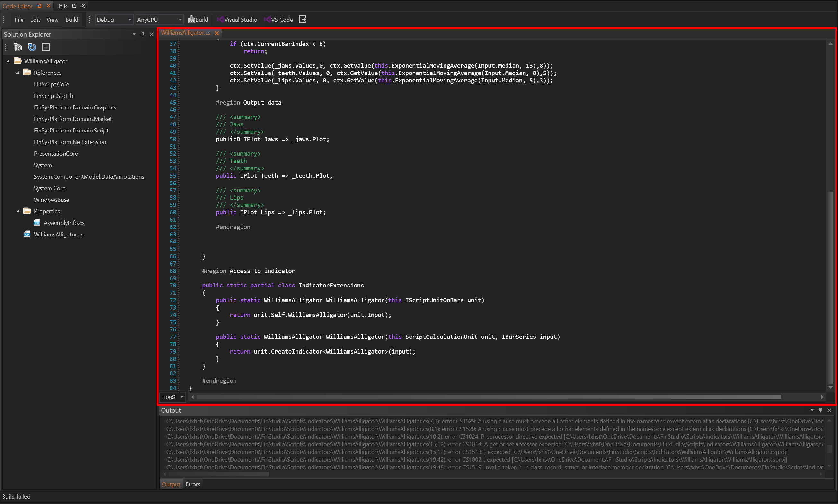Click the show all files icon
This screenshot has width=838, height=504.
[17, 47]
